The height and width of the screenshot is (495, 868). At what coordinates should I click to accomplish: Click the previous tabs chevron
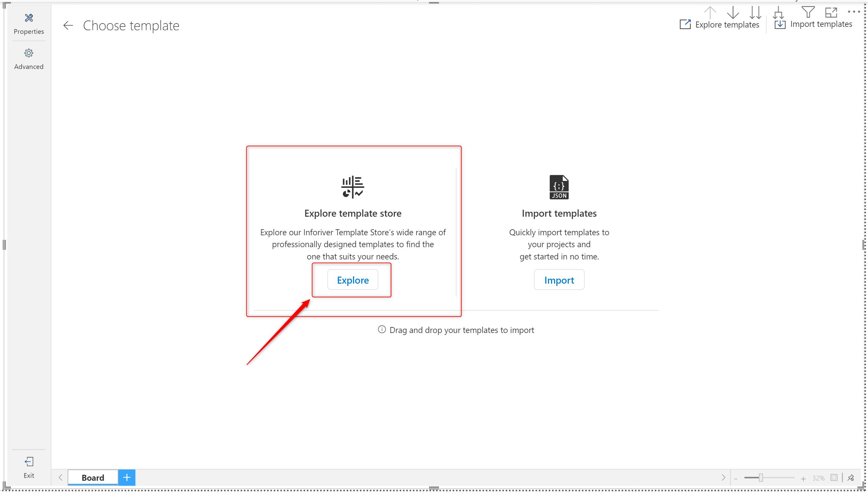pyautogui.click(x=61, y=477)
